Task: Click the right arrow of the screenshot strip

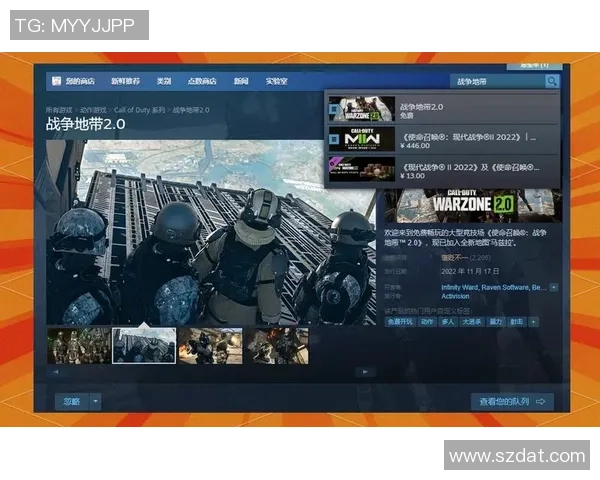Action: 365,372
